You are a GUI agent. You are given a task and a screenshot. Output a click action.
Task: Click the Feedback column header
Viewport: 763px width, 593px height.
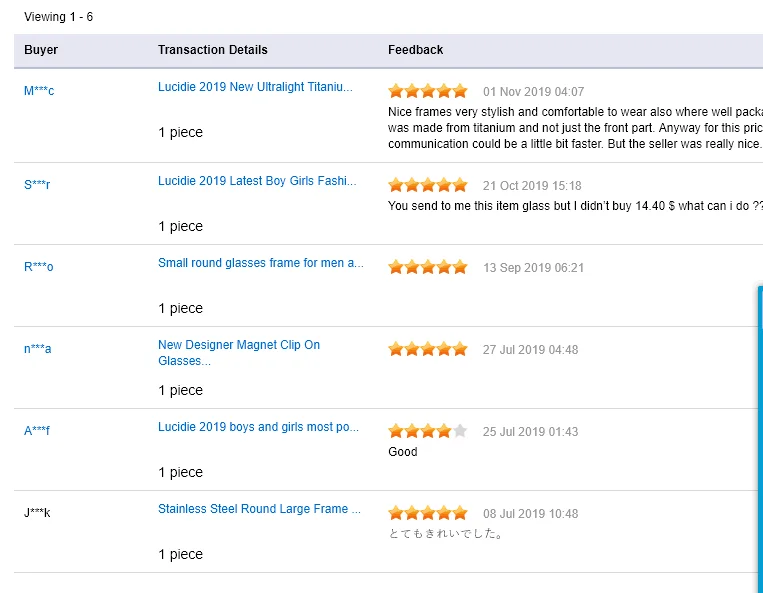coord(416,50)
